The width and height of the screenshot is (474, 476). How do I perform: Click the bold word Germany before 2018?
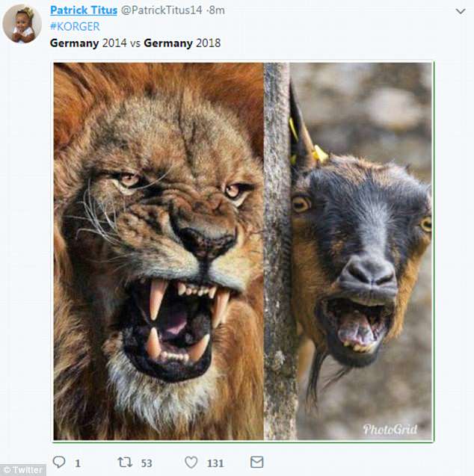click(x=169, y=43)
